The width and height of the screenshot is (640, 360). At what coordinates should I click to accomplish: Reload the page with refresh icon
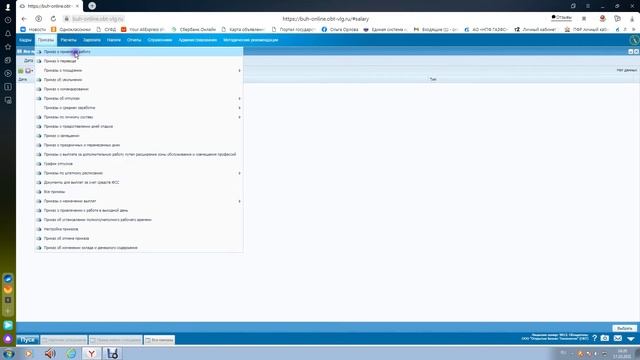[53, 19]
